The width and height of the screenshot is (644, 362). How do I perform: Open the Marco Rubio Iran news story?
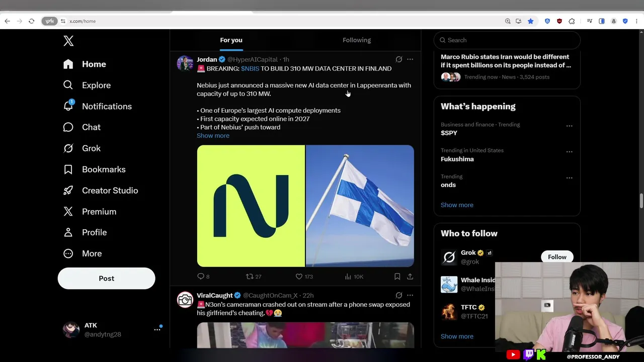pyautogui.click(x=507, y=67)
